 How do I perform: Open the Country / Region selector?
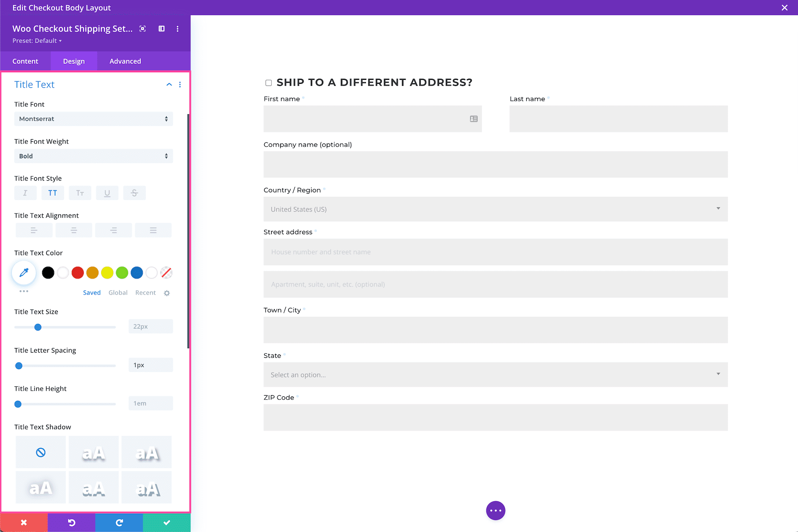click(x=495, y=209)
